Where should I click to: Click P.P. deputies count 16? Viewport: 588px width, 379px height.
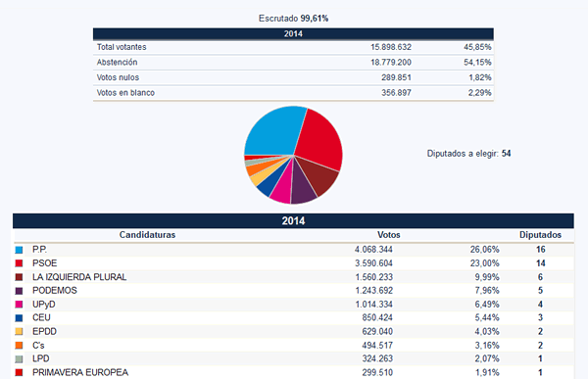(x=540, y=250)
